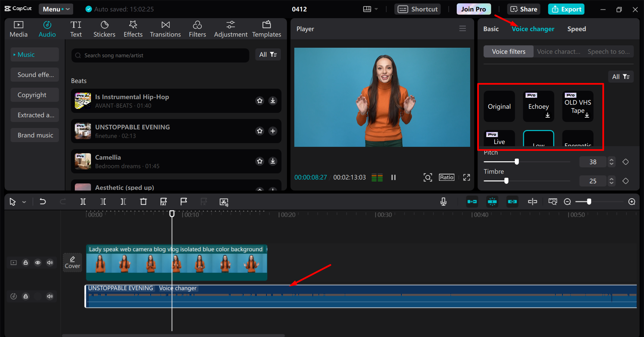Toggle preview axis icon

tap(533, 202)
